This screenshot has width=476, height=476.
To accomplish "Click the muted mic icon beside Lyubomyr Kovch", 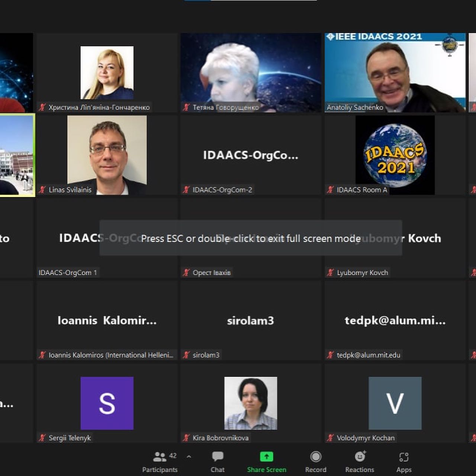I will (331, 273).
